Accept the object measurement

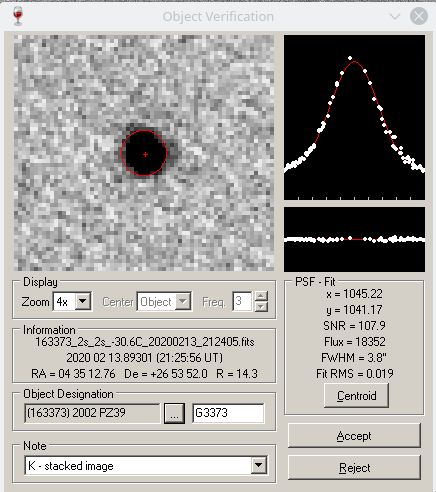point(354,436)
